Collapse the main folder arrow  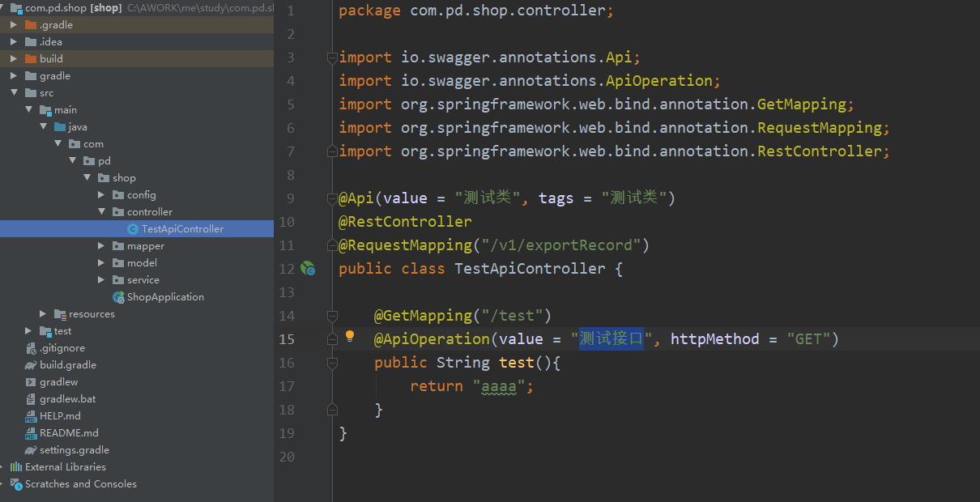[x=28, y=110]
